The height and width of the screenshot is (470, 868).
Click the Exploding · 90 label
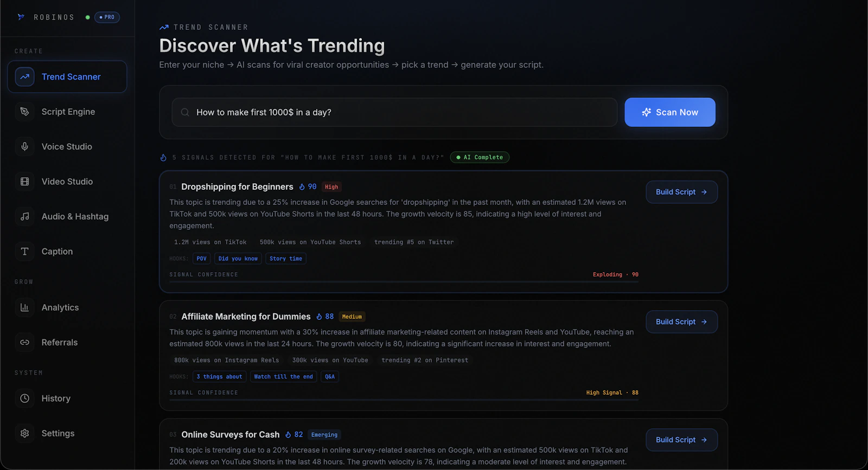click(616, 275)
